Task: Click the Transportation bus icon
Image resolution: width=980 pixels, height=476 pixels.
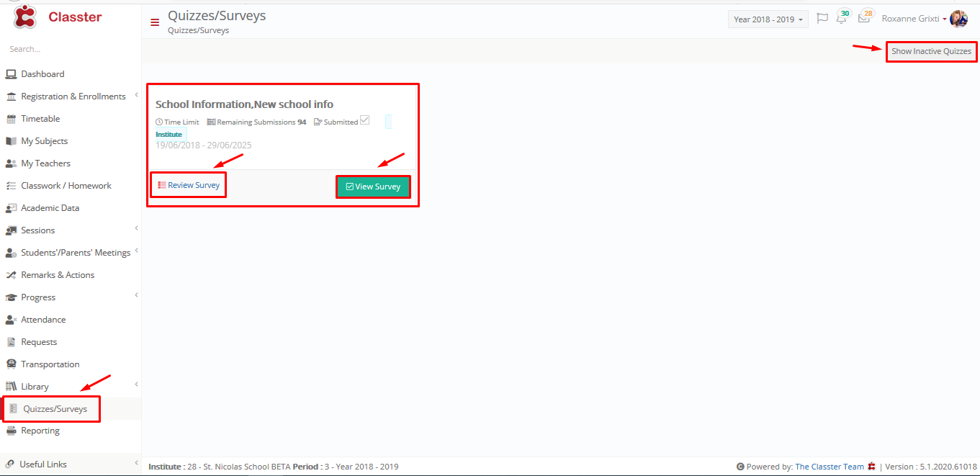Action: point(11,364)
